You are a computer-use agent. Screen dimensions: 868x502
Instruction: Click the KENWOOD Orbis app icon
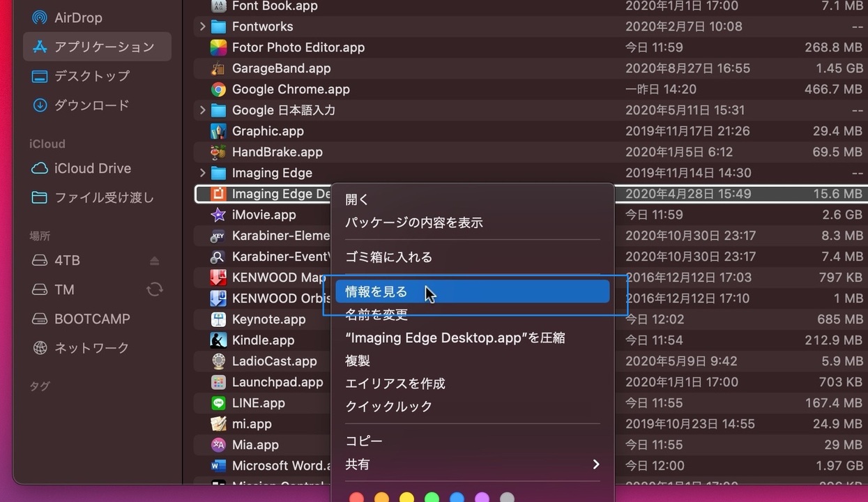219,298
